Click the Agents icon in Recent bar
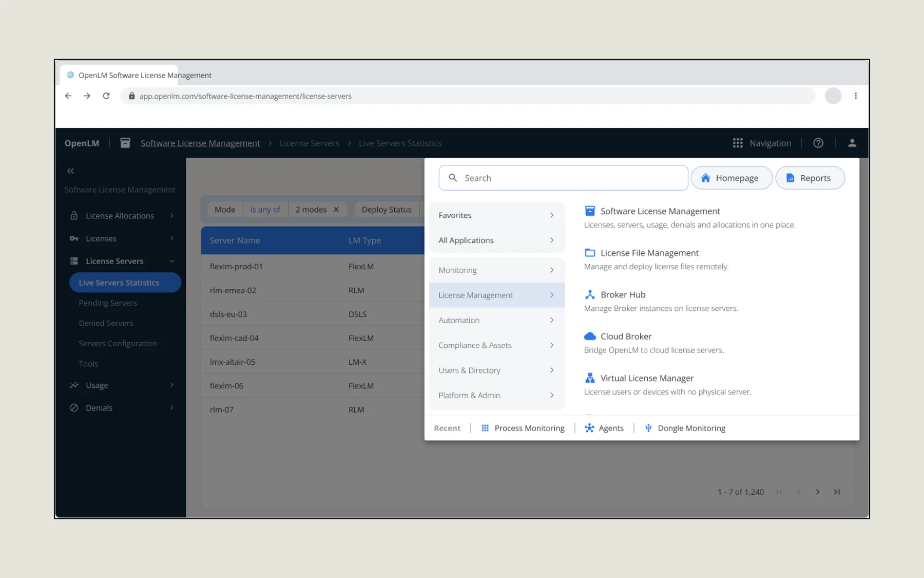The image size is (924, 578). point(589,428)
